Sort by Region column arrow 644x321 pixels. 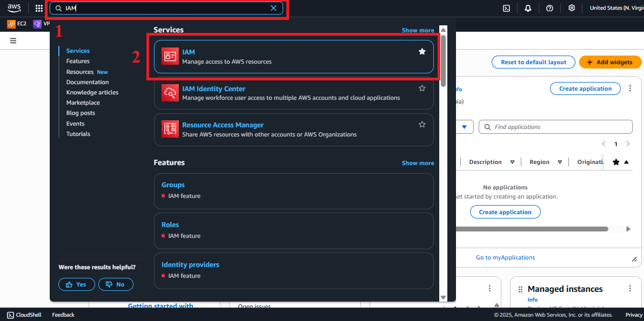(560, 162)
